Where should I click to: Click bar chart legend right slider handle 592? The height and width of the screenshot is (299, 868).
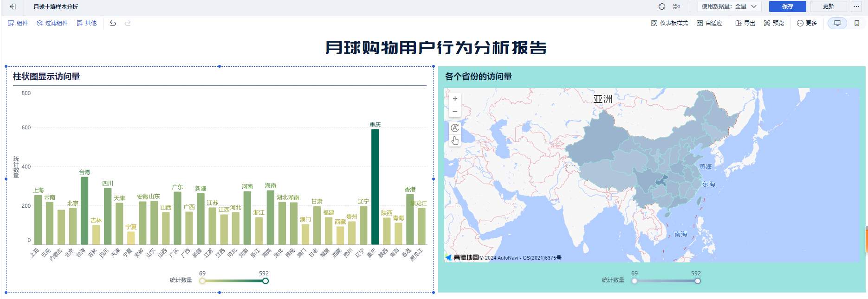coord(266,281)
